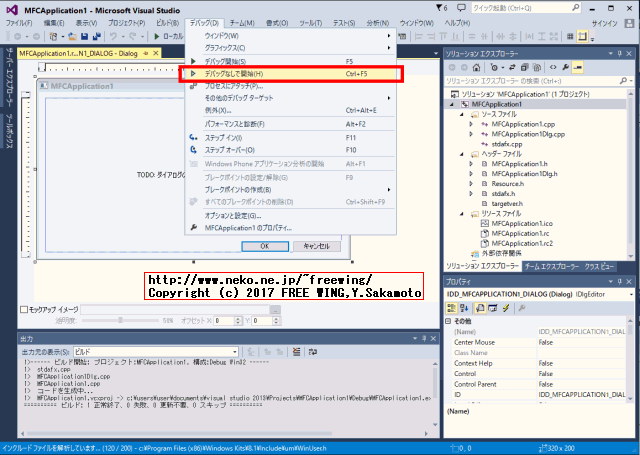Click the 透明度 transparency slider
This screenshot has width=640, height=455.
point(120,321)
